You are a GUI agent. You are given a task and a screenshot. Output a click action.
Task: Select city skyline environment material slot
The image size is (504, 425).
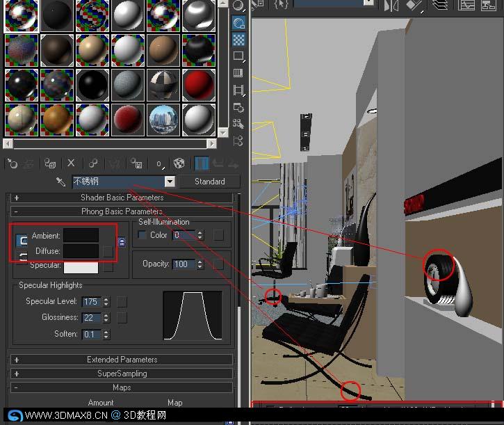coord(163,120)
